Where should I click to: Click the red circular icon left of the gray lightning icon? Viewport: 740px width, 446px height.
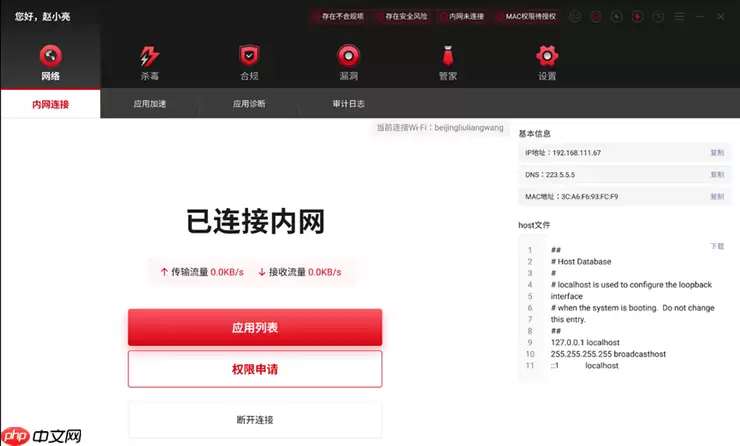(x=596, y=17)
